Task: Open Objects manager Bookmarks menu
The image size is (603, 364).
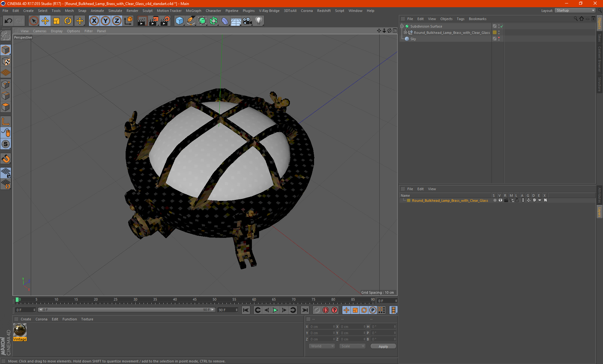Action: (x=477, y=19)
